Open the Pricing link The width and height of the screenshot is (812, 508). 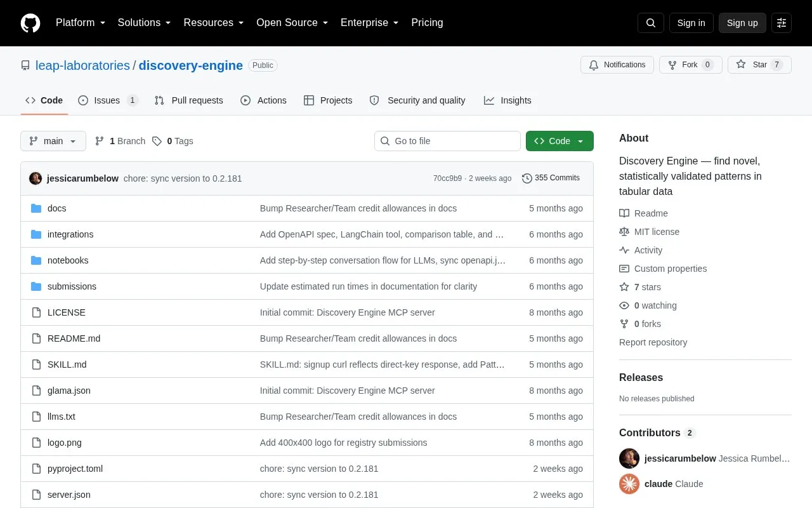click(x=427, y=23)
